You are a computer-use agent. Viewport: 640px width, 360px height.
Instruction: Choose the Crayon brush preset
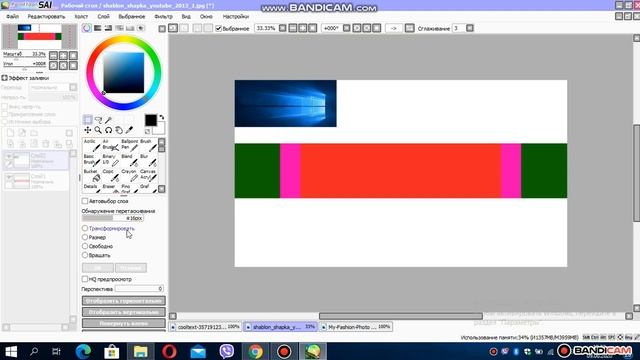[130, 175]
